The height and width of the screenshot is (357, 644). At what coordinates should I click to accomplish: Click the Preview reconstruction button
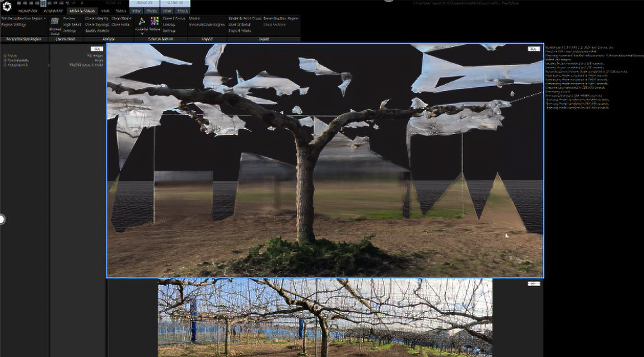[70, 18]
